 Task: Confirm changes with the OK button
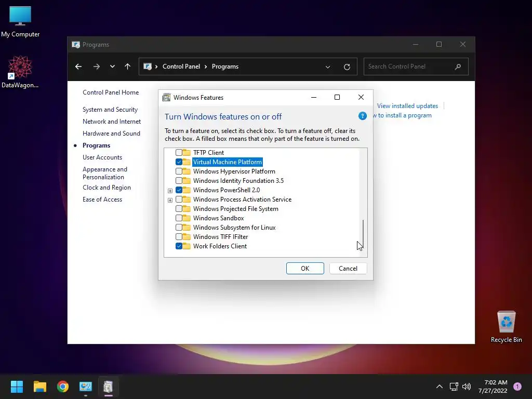click(305, 269)
